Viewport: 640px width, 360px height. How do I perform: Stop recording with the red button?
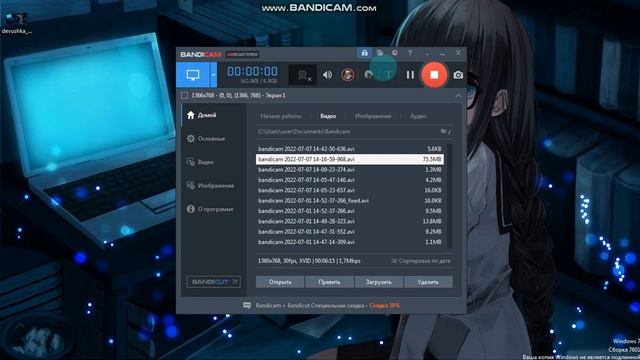coord(434,75)
